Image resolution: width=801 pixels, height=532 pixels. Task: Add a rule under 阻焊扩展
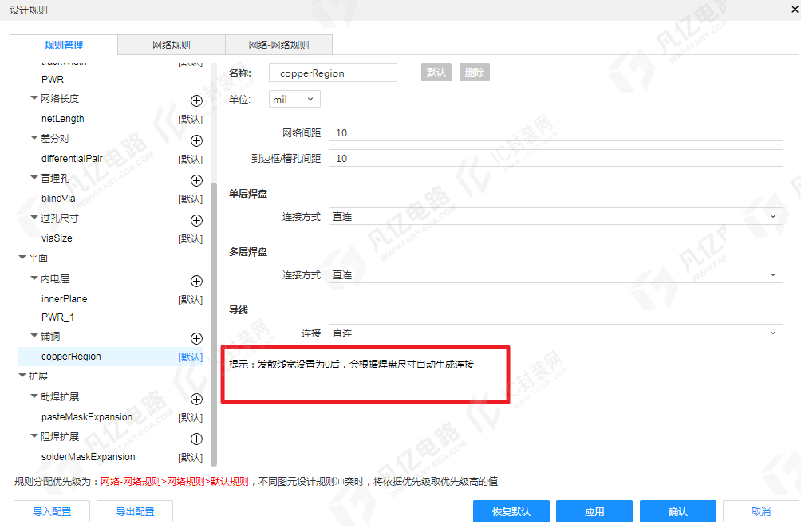tap(196, 439)
